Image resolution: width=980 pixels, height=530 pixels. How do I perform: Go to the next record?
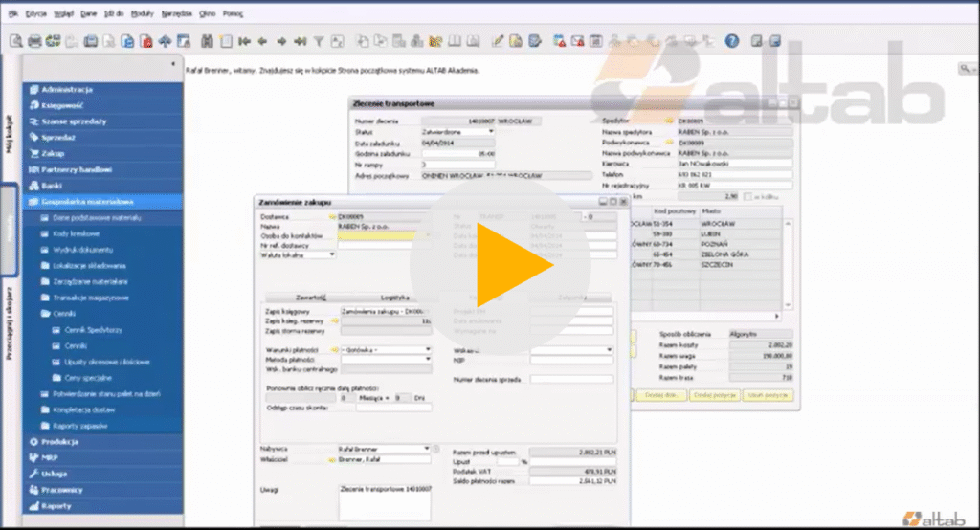point(281,41)
